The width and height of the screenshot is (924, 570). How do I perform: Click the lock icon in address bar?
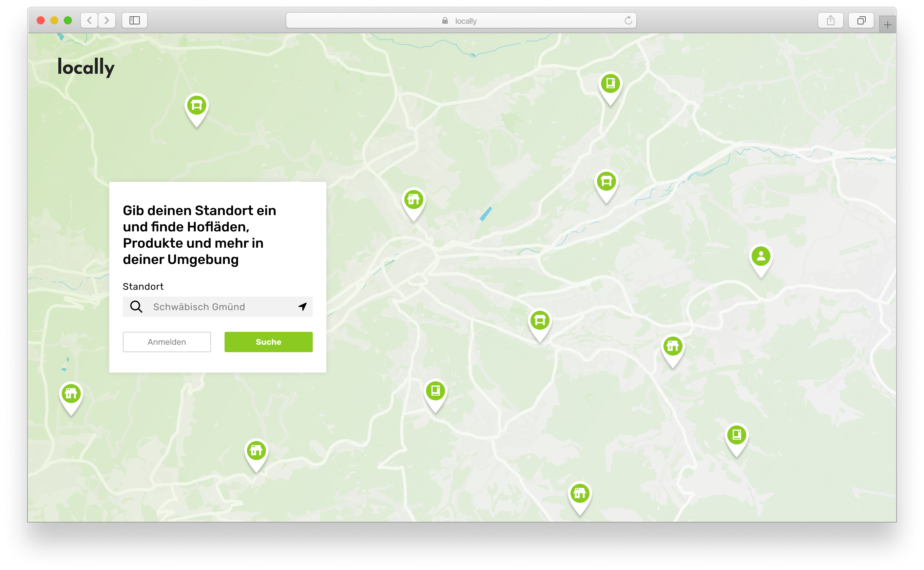(445, 20)
